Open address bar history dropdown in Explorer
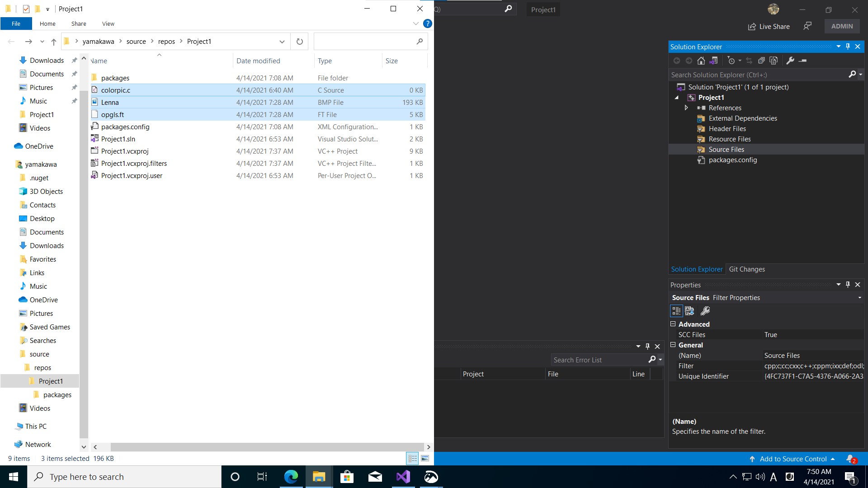The width and height of the screenshot is (868, 488). [282, 42]
